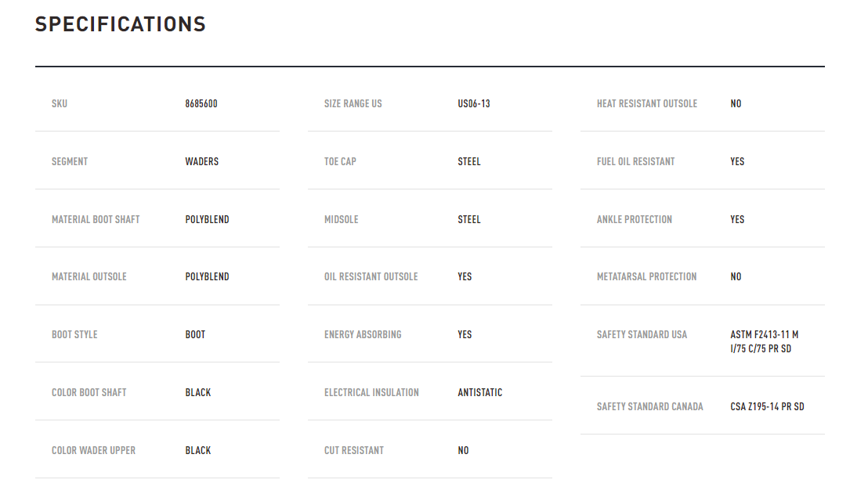868x494 pixels.
Task: Click the COLOR BOOT SHAFT label
Action: (x=89, y=392)
